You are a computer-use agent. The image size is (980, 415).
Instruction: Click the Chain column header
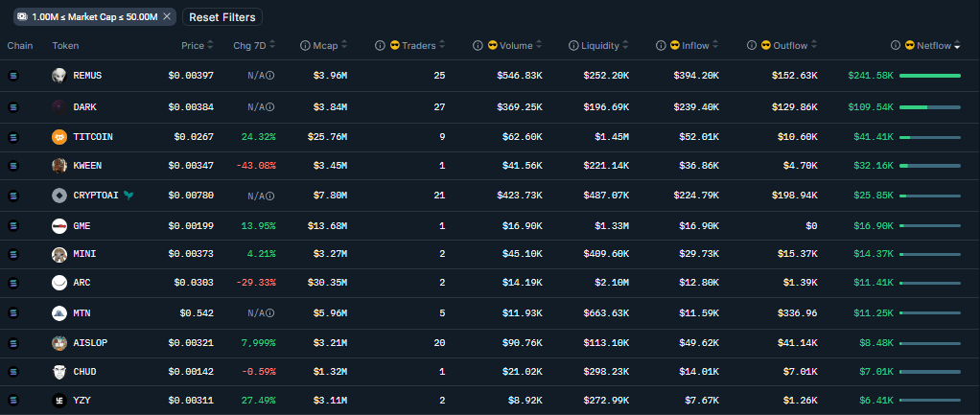[x=20, y=46]
